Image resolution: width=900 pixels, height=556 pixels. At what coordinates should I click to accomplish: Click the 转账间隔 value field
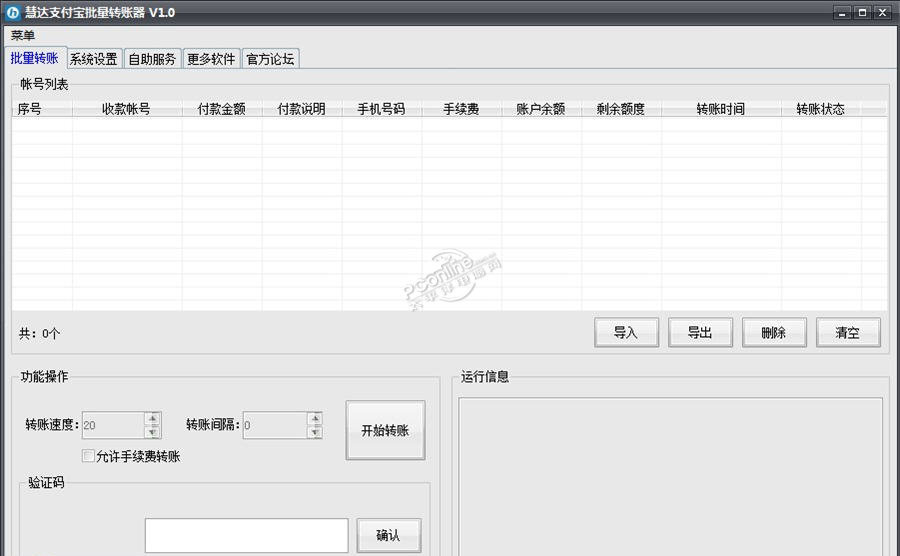tap(275, 425)
